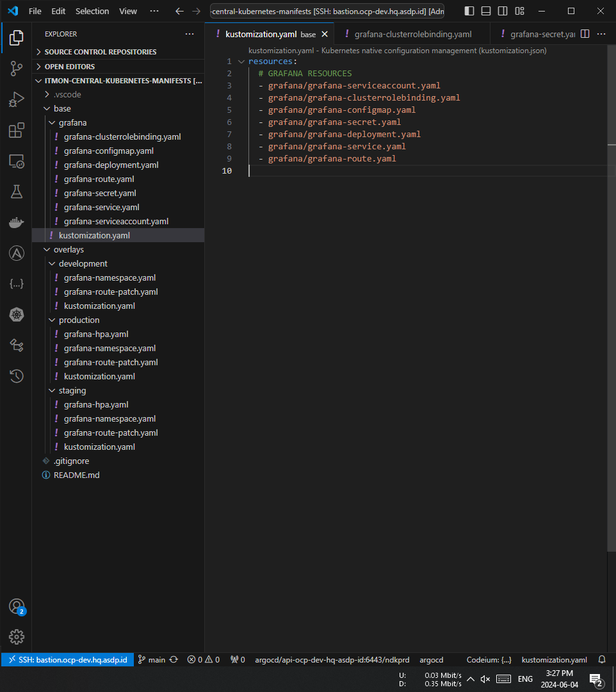Image resolution: width=616 pixels, height=692 pixels.
Task: Switch to the grafana-secret.yaml tab
Action: (533, 34)
